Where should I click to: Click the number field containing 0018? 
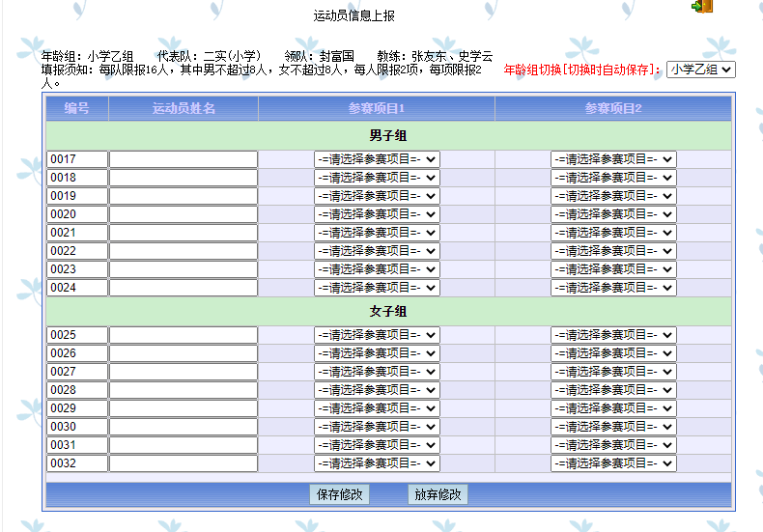[77, 178]
